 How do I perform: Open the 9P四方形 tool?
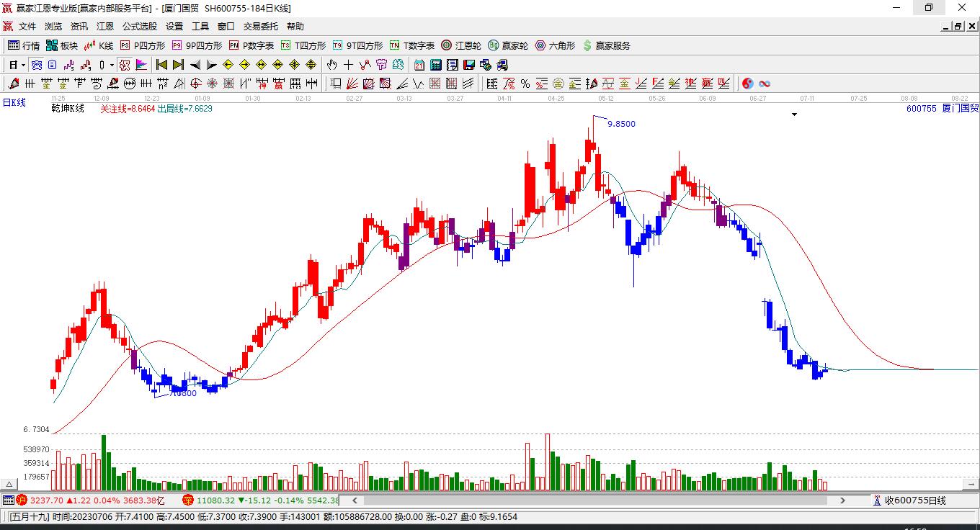click(197, 45)
